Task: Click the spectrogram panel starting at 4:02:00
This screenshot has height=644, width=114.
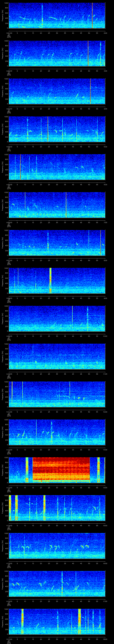Action: 57,53
